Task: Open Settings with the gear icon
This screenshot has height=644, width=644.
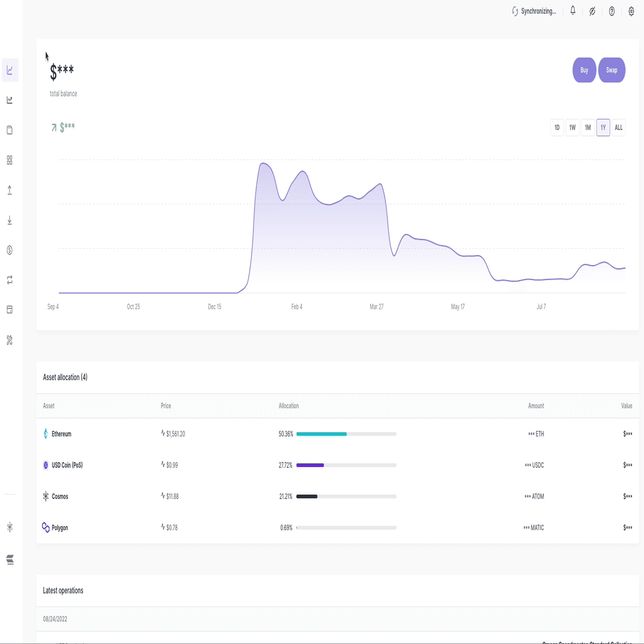Action: [631, 11]
